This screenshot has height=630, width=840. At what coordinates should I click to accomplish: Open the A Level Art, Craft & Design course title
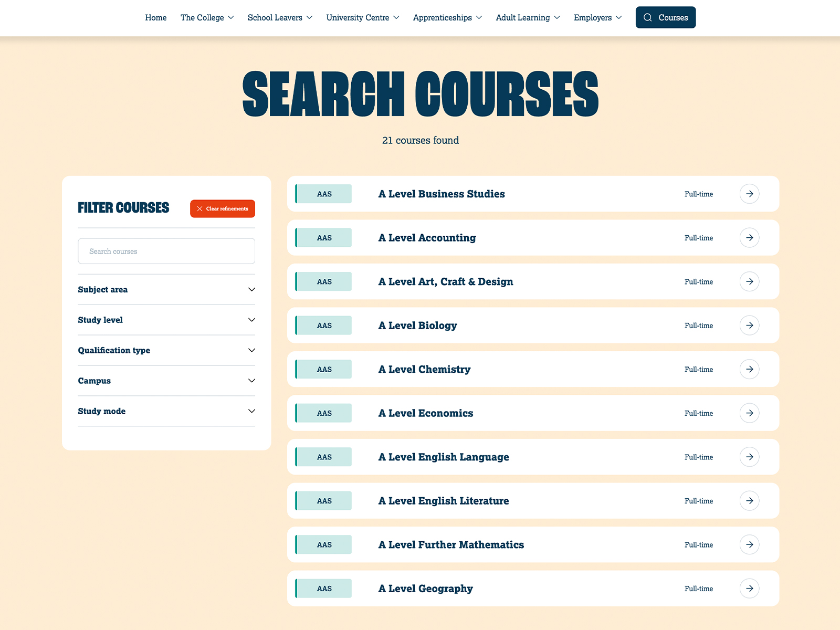tap(446, 282)
